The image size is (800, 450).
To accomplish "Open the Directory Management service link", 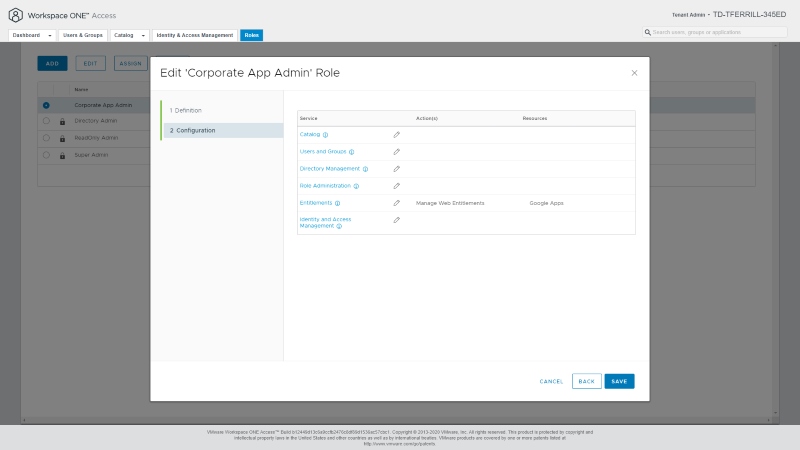I will point(330,169).
